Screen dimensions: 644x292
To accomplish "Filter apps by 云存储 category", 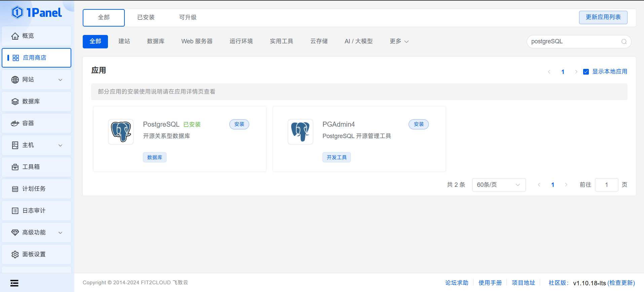I will [x=319, y=41].
